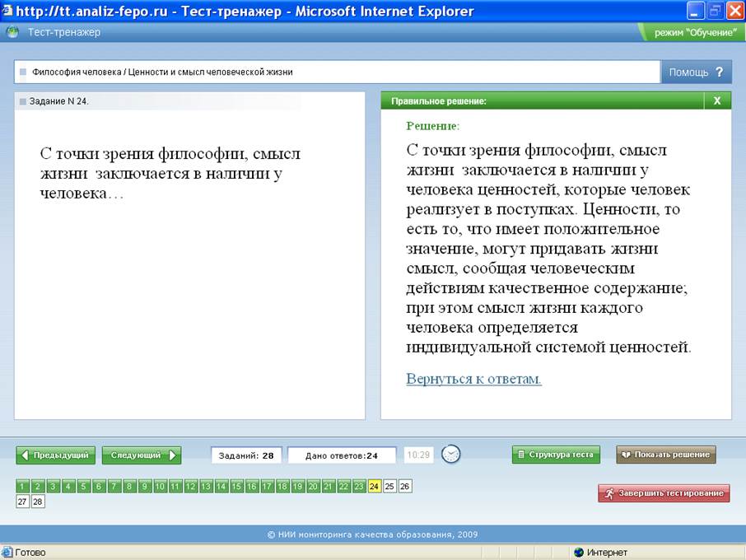This screenshot has width=746, height=560.
Task: Open Структура теста
Action: tap(556, 455)
